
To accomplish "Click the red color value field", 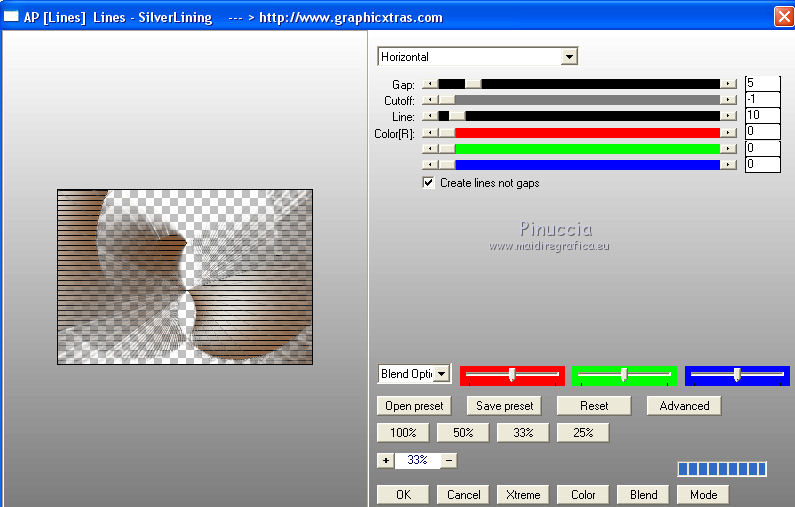I will click(x=762, y=132).
